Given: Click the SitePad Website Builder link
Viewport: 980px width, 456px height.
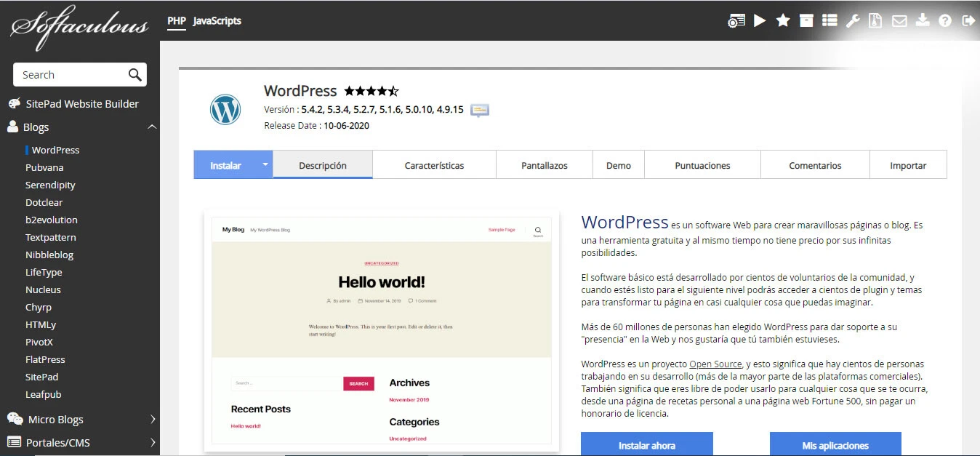Looking at the screenshot, I should 82,104.
